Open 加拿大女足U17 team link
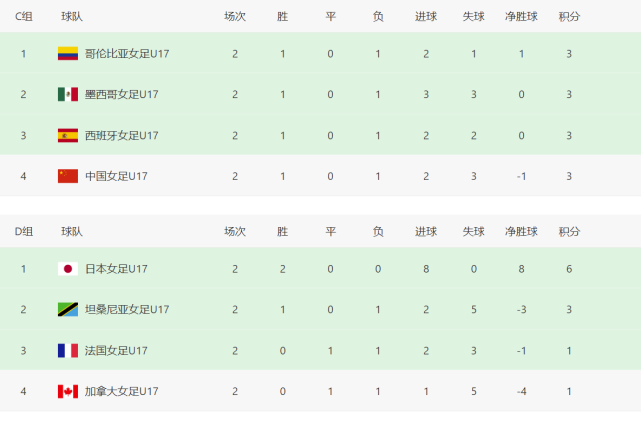The image size is (641, 427). (x=121, y=391)
